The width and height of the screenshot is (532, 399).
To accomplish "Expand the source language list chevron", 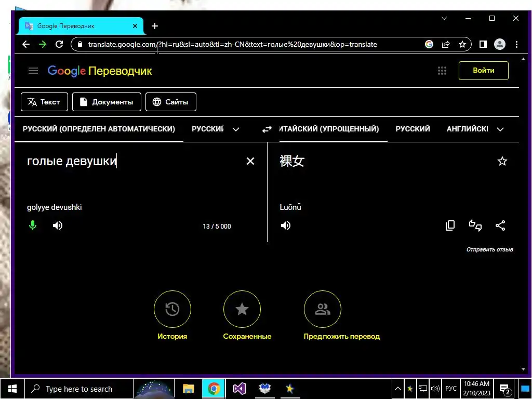I will click(x=236, y=129).
